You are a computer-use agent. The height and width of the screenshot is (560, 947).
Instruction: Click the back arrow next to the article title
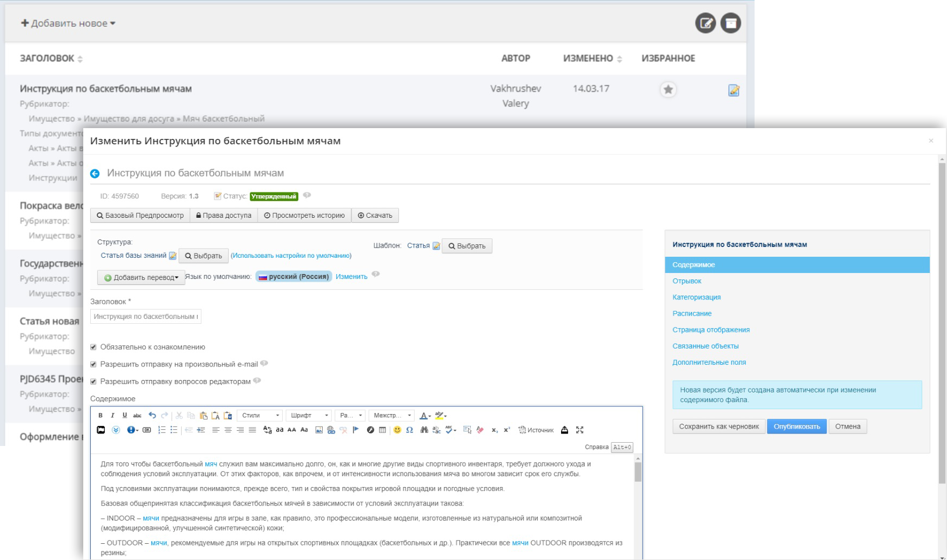[95, 174]
